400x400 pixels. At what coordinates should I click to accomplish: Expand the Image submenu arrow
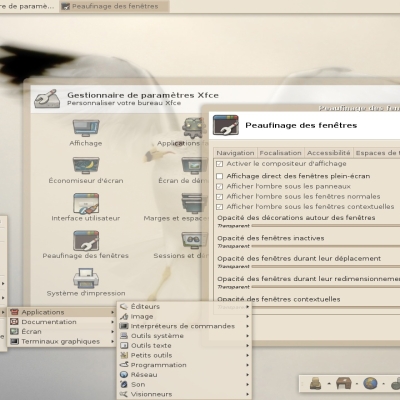pyautogui.click(x=248, y=316)
